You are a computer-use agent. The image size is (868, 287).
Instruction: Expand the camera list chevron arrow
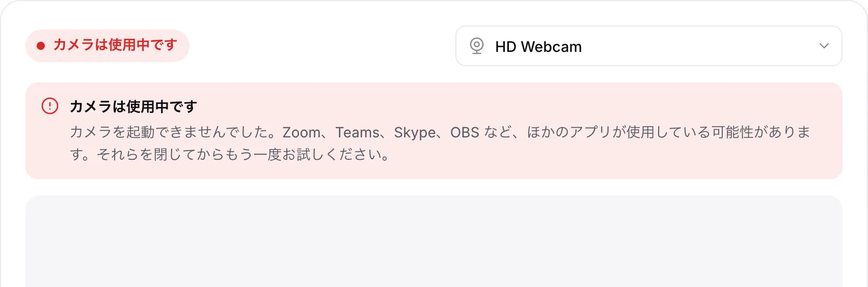coord(824,46)
